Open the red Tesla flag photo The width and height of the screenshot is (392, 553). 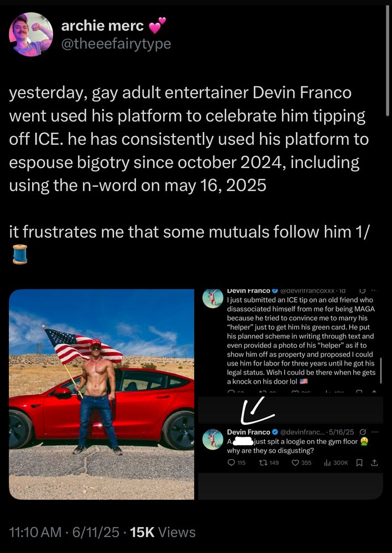click(x=102, y=394)
